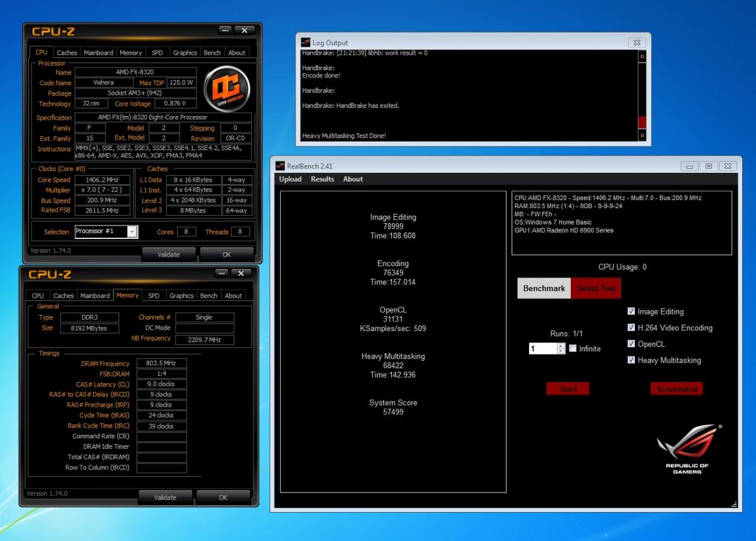Click OK in the CPU-Z processor window
Viewport: 756px width, 541px height.
(227, 255)
